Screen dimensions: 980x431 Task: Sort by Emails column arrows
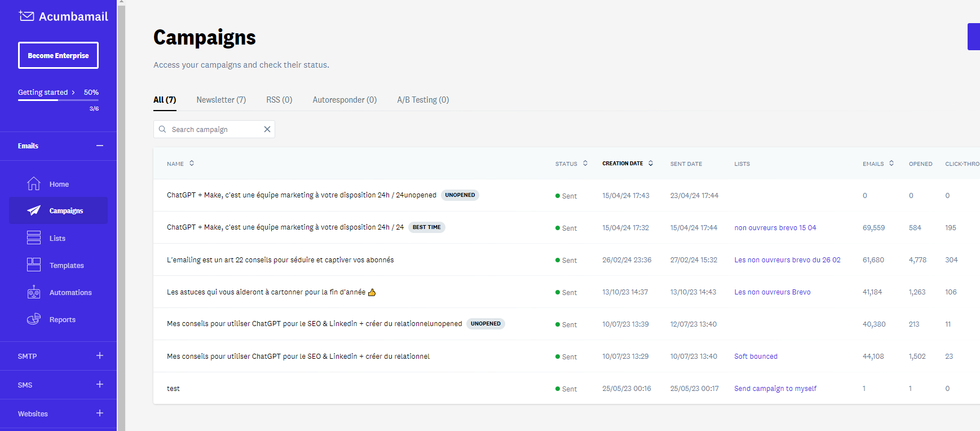pyautogui.click(x=891, y=163)
